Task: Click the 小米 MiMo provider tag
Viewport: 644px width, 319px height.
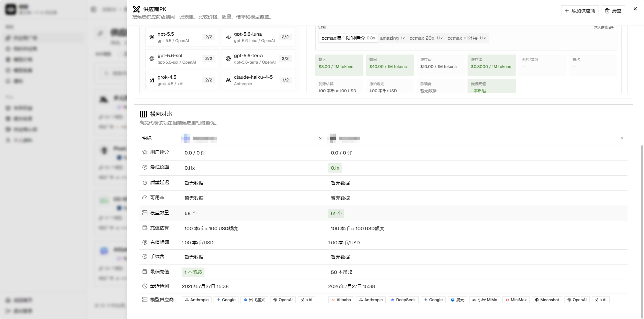Action: (485, 300)
